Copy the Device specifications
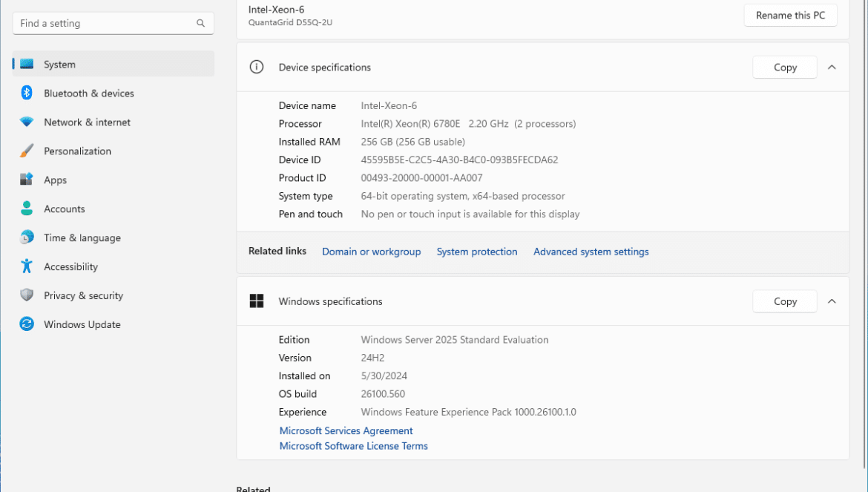 (x=784, y=67)
